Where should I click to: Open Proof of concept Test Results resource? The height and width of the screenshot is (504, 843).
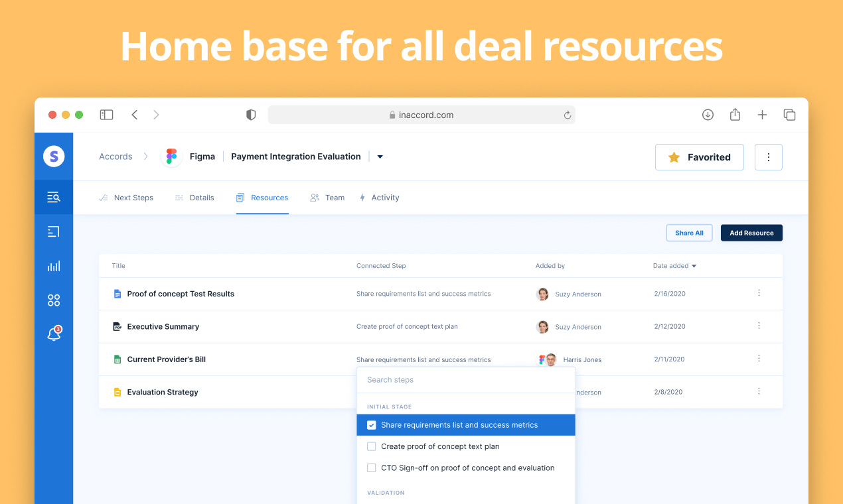coord(181,294)
